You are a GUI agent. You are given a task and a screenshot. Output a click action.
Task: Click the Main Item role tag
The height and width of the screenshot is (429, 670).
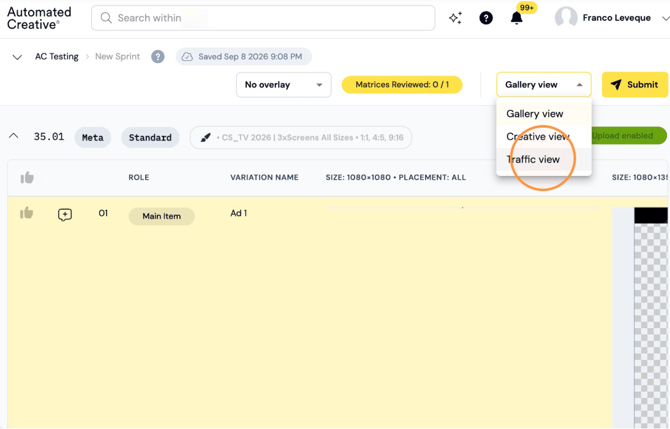(162, 216)
